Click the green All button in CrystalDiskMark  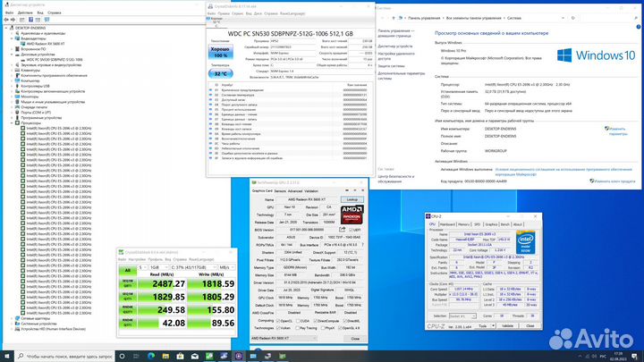[x=128, y=270]
